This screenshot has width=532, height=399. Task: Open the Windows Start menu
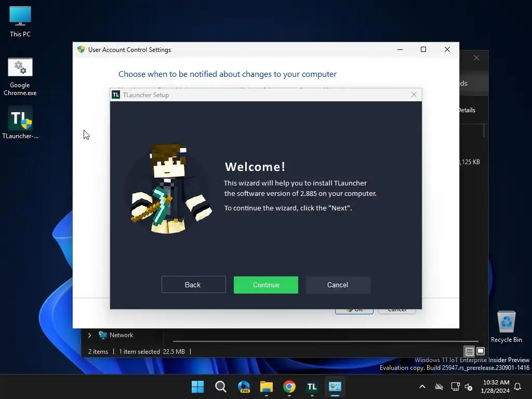pyautogui.click(x=197, y=387)
